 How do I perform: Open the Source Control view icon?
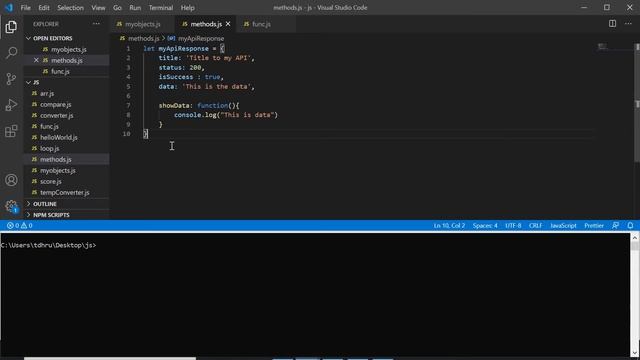[11, 79]
